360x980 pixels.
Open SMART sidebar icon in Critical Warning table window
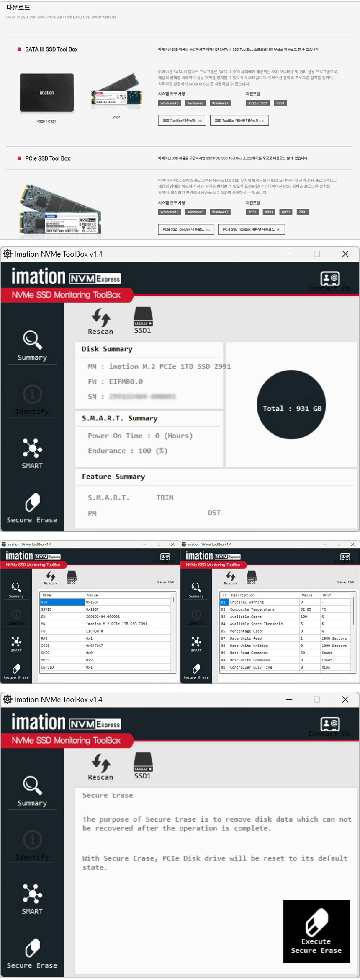click(x=196, y=641)
